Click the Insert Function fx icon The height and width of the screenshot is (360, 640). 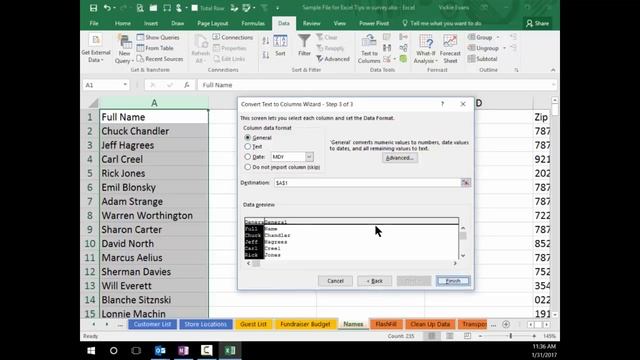pyautogui.click(x=187, y=85)
